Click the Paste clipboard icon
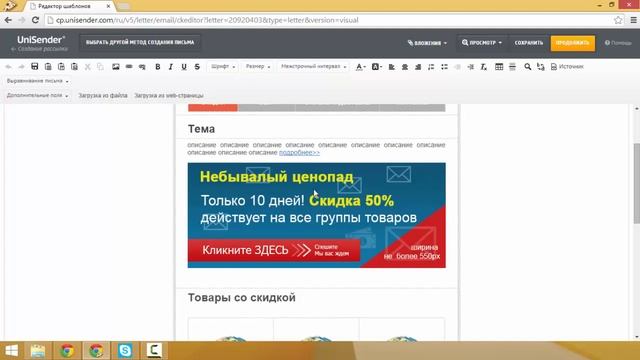The height and width of the screenshot is (360, 640). (x=48, y=67)
